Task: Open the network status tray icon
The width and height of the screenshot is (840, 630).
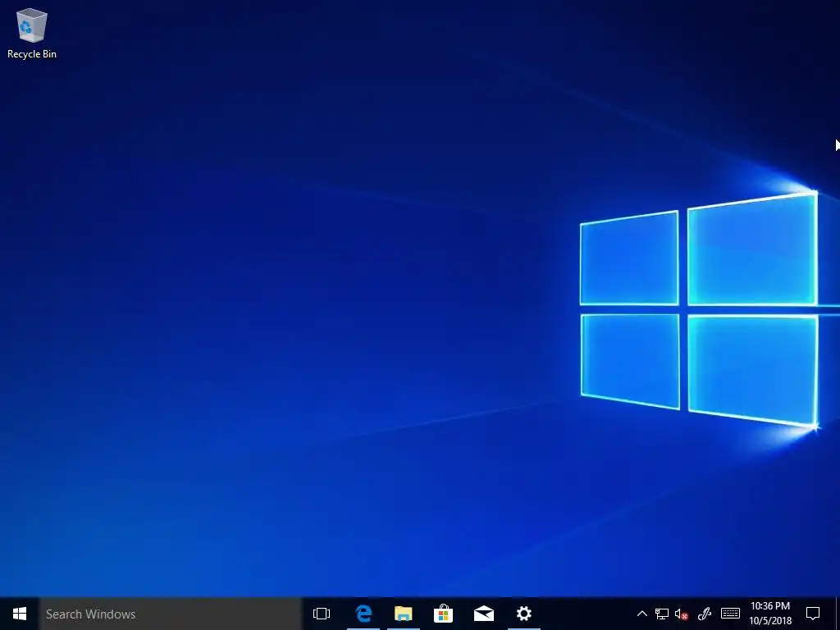Action: (662, 614)
